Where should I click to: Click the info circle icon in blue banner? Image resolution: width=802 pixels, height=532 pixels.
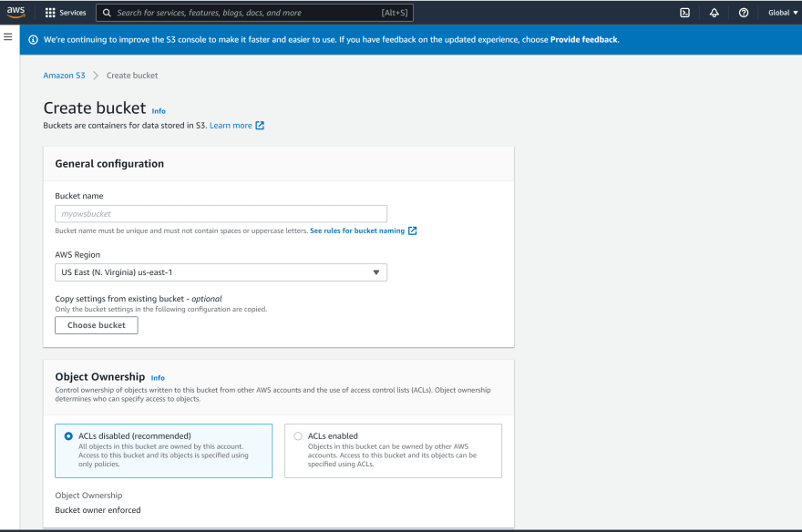click(33, 40)
